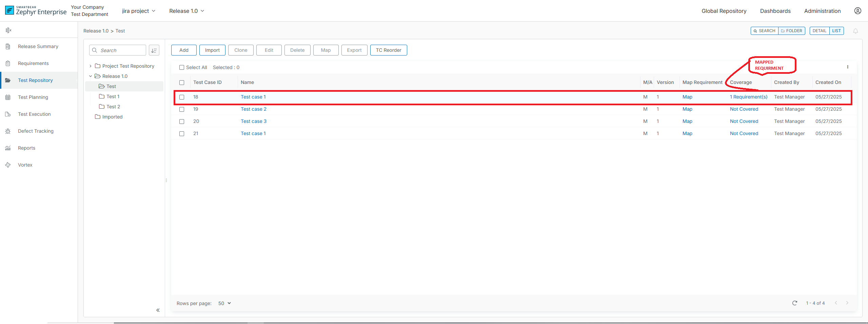Click the sort icon beside folder search
This screenshot has height=324, width=868.
tap(154, 50)
